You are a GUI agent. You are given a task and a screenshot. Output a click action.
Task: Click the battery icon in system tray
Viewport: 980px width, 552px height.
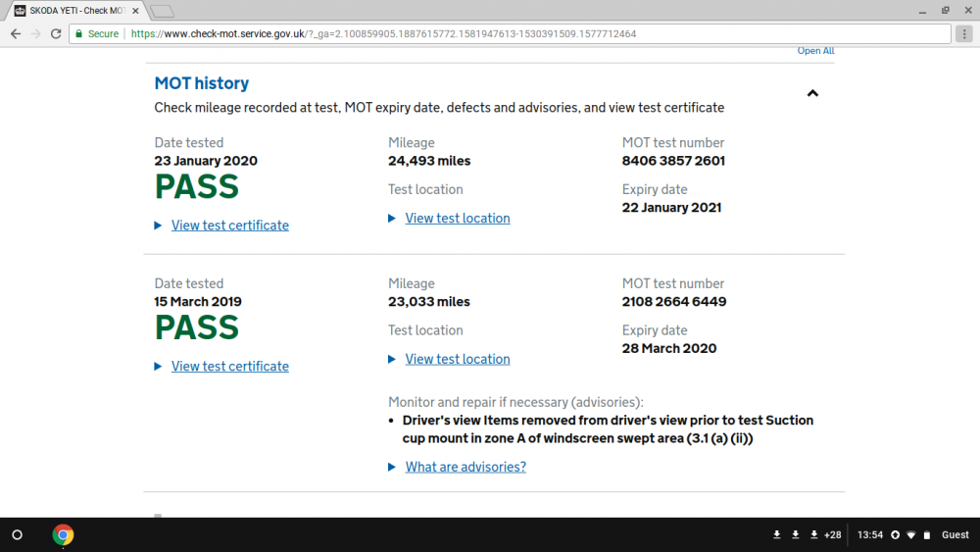click(927, 535)
